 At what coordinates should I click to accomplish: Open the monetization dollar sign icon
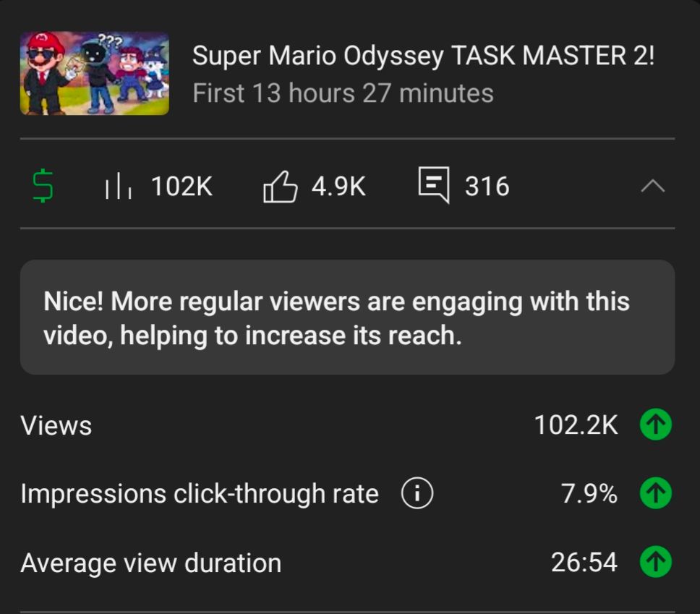43,186
